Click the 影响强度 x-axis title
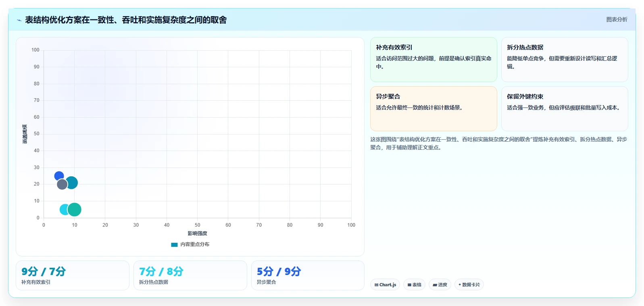 point(197,234)
